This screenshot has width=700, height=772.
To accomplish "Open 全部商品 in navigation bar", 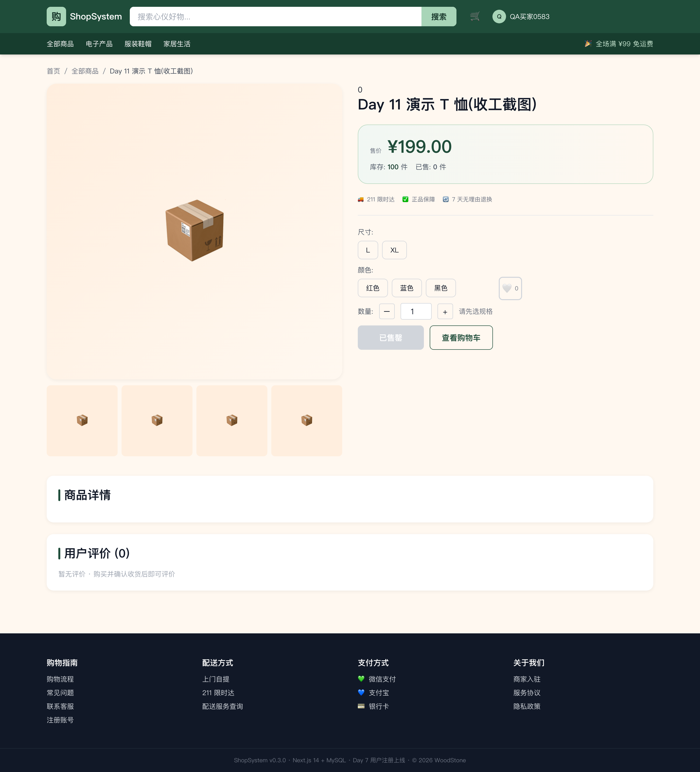I will pos(60,44).
